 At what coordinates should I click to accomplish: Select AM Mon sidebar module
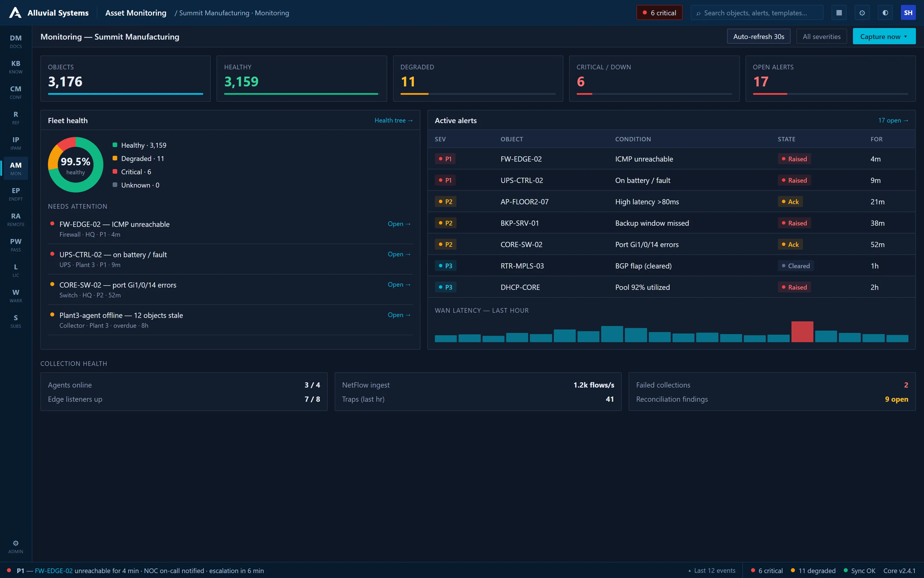coord(16,168)
